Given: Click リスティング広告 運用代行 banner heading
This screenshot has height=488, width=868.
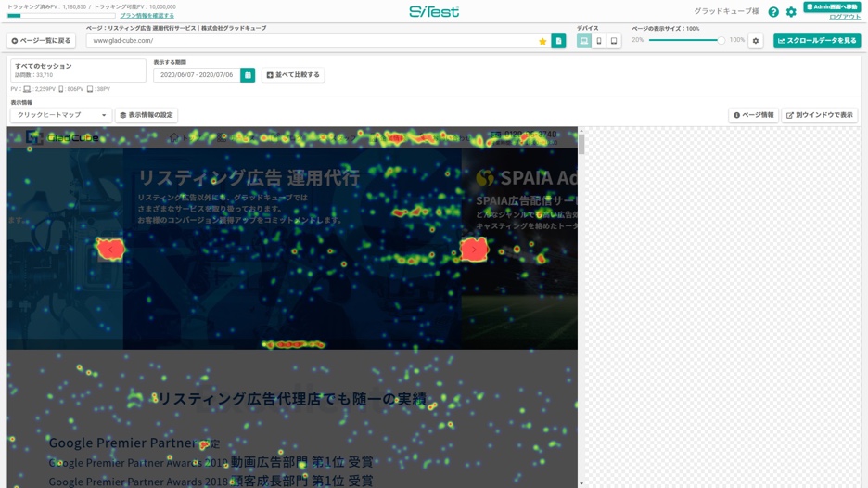Looking at the screenshot, I should pos(249,178).
